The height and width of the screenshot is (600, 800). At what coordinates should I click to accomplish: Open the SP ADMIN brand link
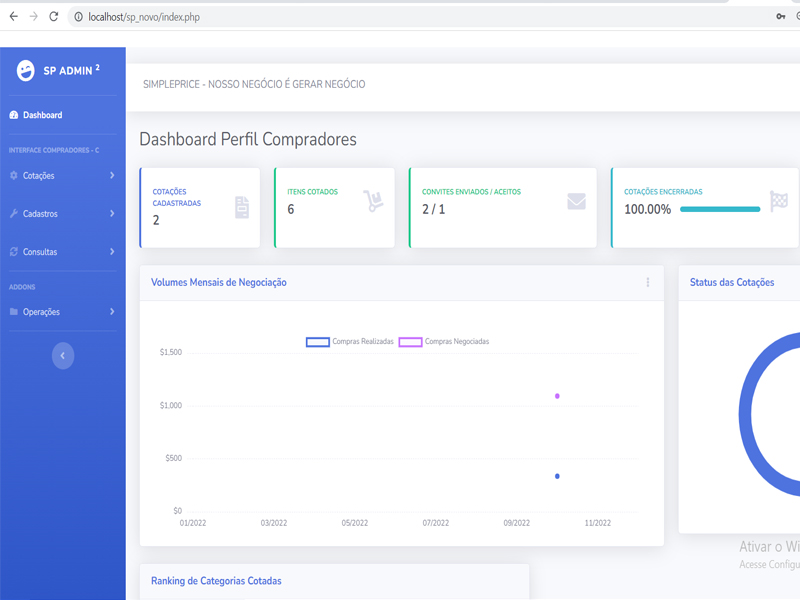(58, 71)
